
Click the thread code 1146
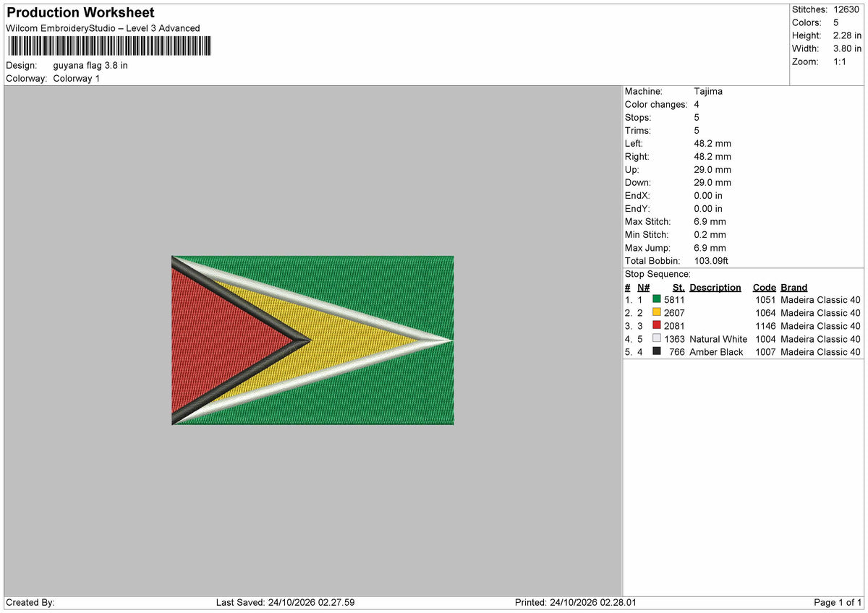click(x=765, y=325)
